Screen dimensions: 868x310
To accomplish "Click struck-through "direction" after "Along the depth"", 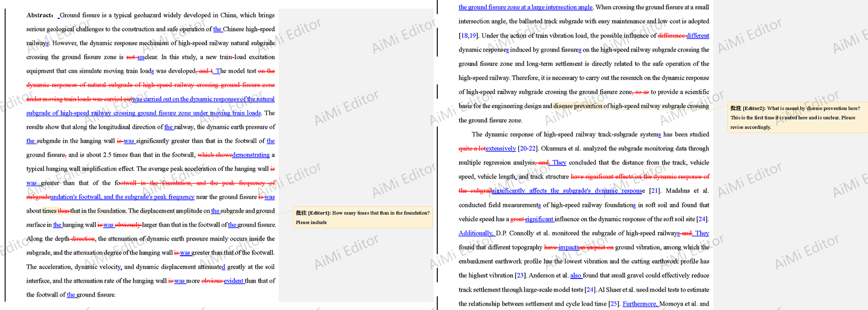I will [83, 238].
